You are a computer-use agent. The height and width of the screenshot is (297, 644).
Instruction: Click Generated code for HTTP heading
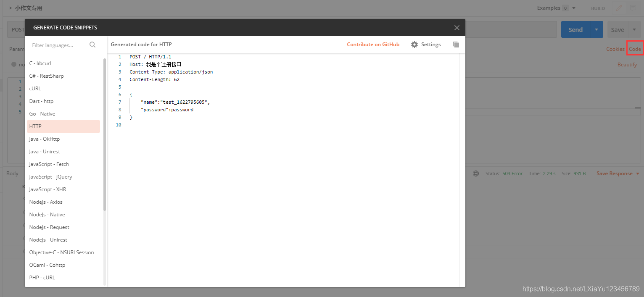[141, 45]
